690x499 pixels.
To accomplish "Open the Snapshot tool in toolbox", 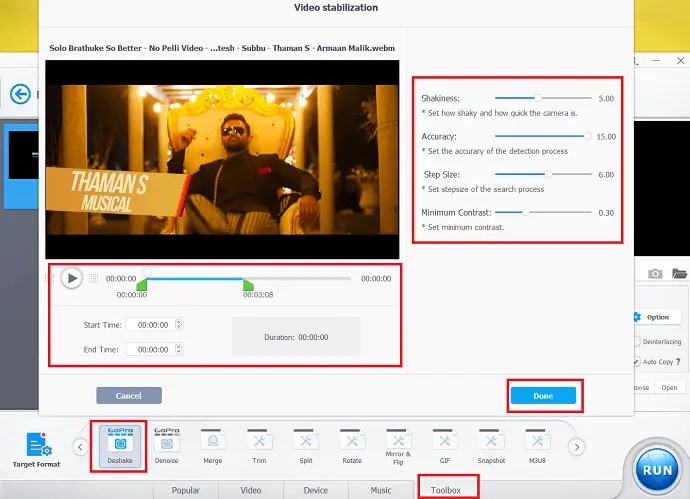I will [491, 441].
